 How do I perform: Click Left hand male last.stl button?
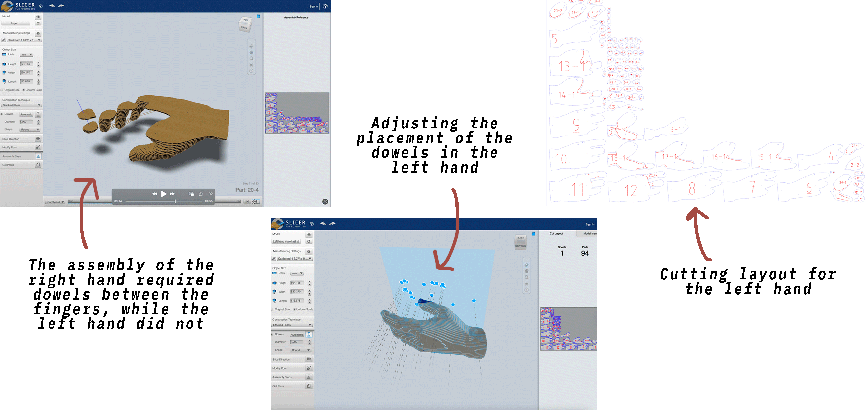286,242
